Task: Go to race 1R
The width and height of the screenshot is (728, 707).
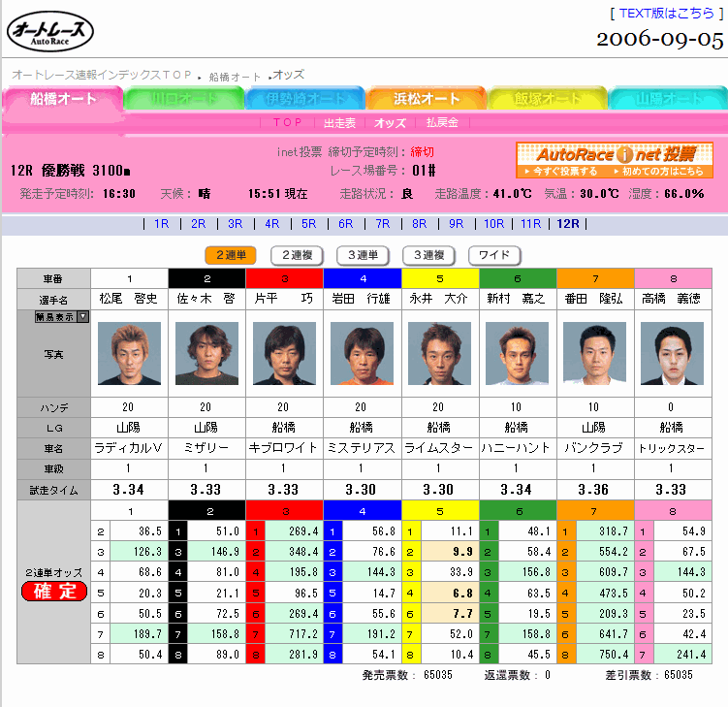Action: pyautogui.click(x=161, y=224)
